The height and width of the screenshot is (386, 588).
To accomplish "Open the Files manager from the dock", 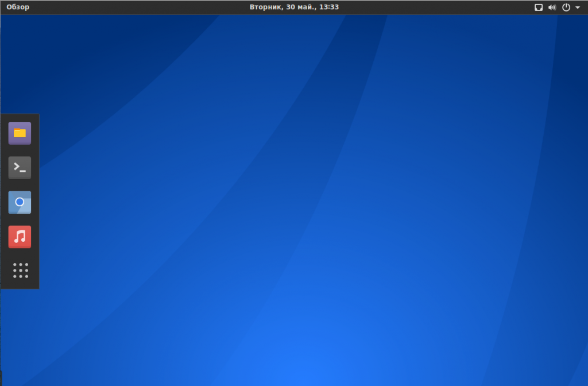I will [20, 133].
